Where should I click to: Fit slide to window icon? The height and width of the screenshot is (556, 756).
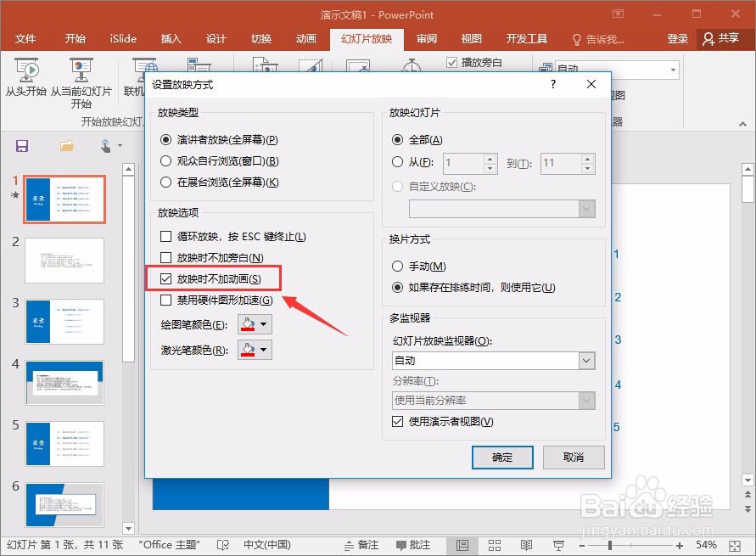pyautogui.click(x=734, y=546)
